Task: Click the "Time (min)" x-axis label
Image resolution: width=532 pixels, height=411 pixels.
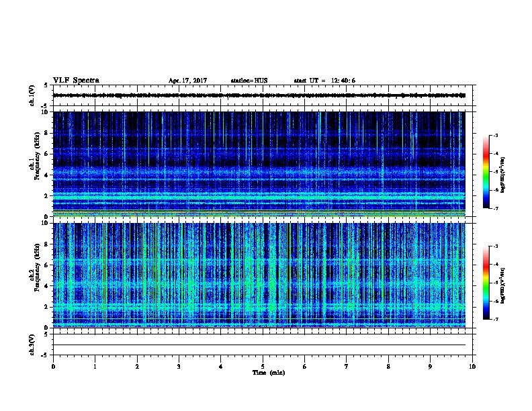Action: coord(269,373)
